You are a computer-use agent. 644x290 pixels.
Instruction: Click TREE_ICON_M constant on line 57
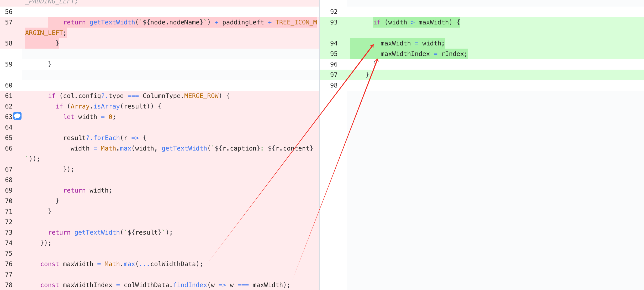click(x=296, y=22)
